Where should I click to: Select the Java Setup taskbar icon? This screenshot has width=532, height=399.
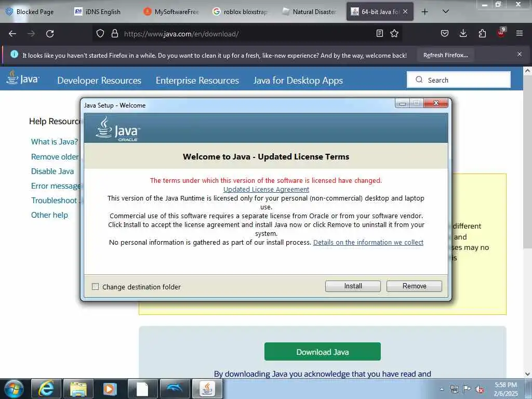point(207,389)
